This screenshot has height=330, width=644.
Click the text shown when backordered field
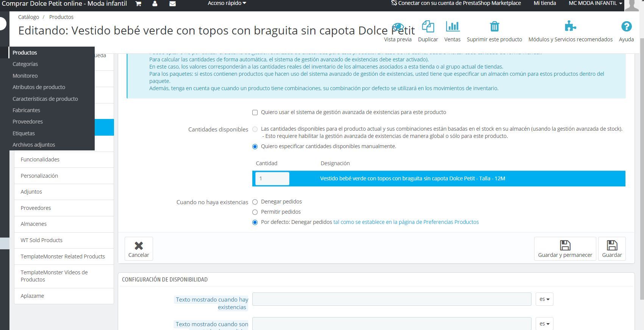[x=392, y=324]
